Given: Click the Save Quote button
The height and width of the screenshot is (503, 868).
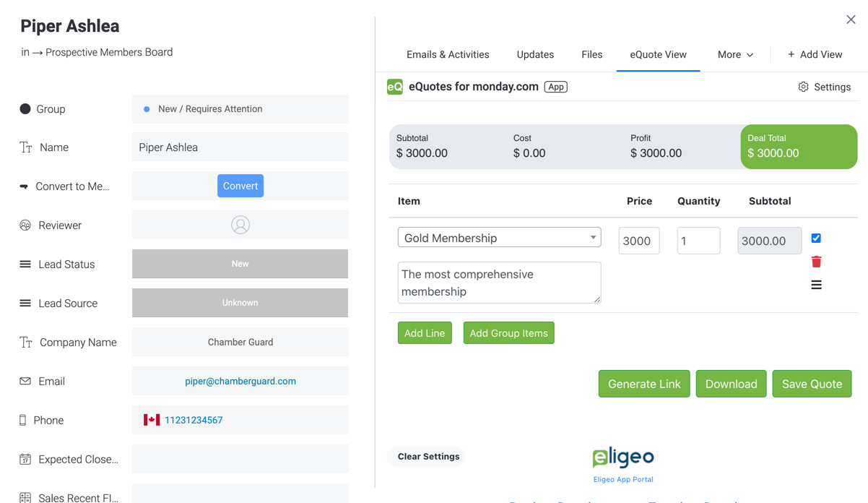Looking at the screenshot, I should pyautogui.click(x=812, y=384).
